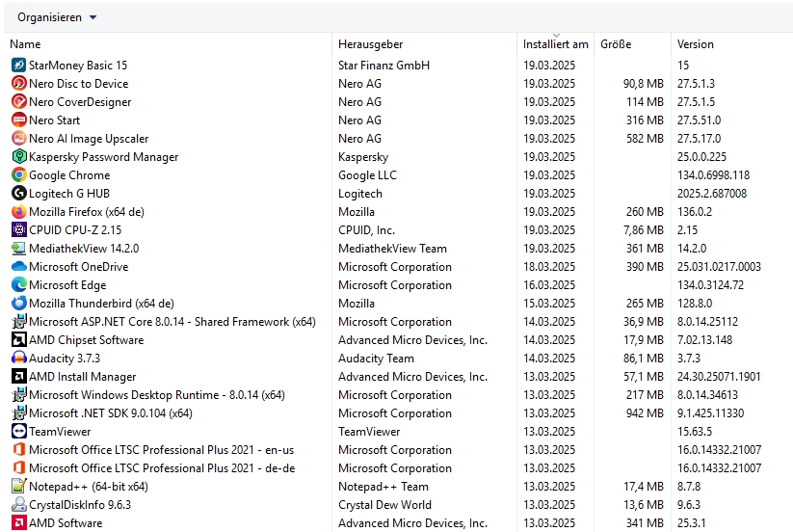The width and height of the screenshot is (793, 532).
Task: Sort by Herausgeber column header
Action: click(x=371, y=44)
